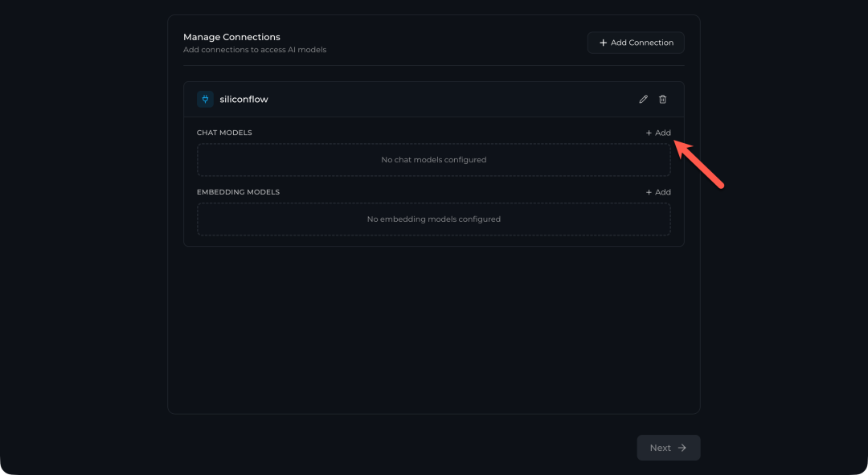Screen dimensions: 868x475
Task: Click the 'No chat models configured' placeholder
Action: pos(433,160)
